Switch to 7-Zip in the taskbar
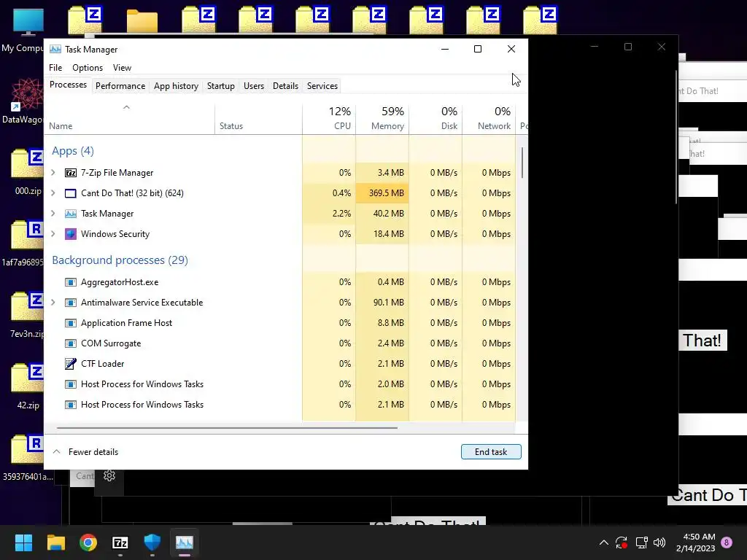Screen dimensions: 747x560 [x=120, y=542]
